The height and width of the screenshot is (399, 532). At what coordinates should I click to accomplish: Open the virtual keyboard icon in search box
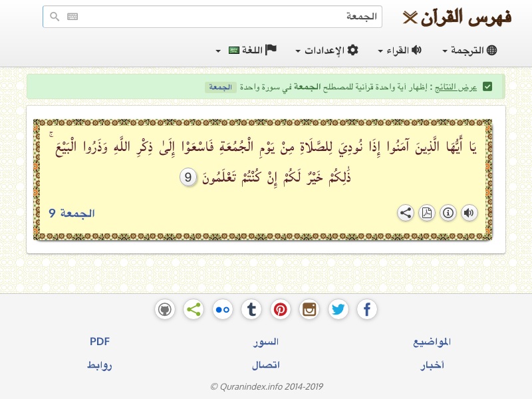pos(72,16)
